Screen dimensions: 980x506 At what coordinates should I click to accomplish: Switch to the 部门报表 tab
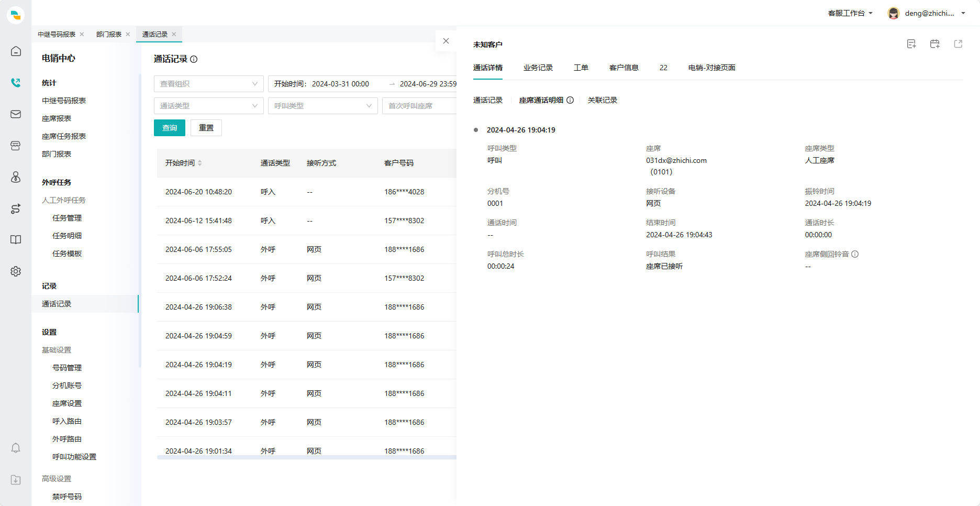[109, 34]
